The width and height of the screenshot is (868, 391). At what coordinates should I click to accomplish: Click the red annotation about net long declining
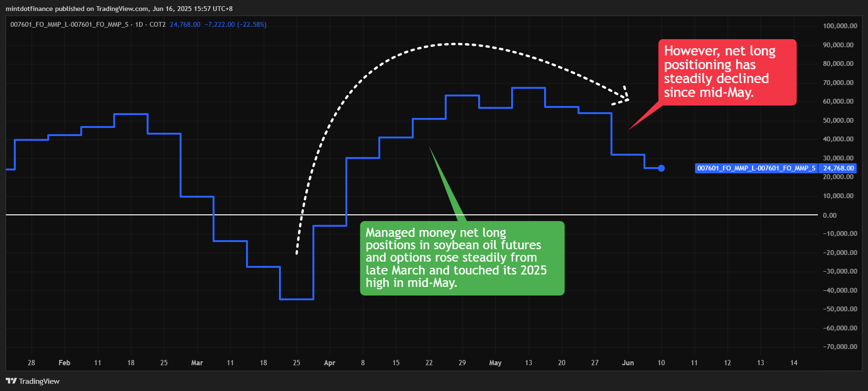click(727, 72)
